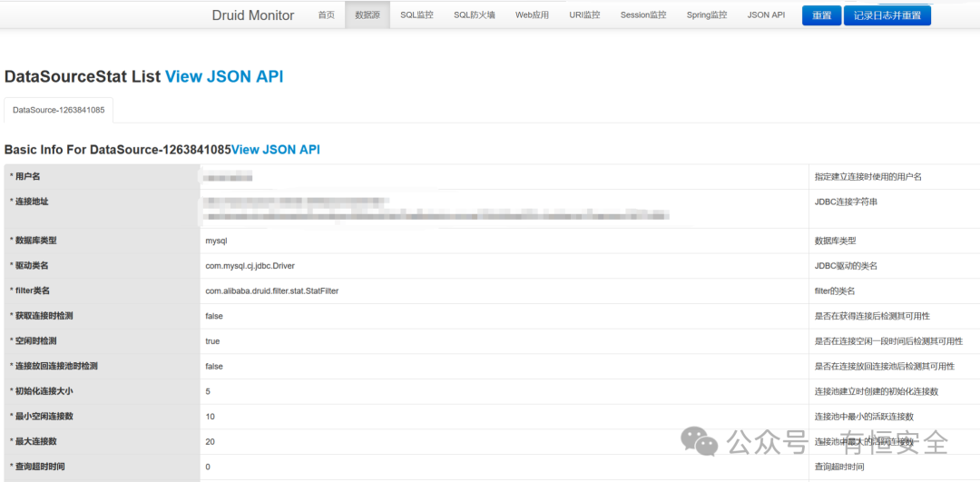980x482 pixels.
Task: Navigate to Session监控
Action: click(x=643, y=15)
